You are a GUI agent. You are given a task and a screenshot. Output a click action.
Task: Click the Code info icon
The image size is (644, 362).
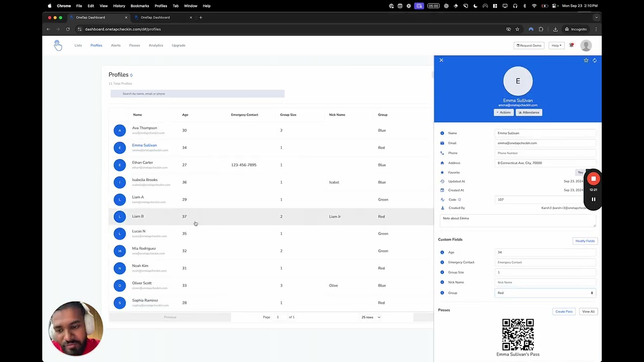459,200
